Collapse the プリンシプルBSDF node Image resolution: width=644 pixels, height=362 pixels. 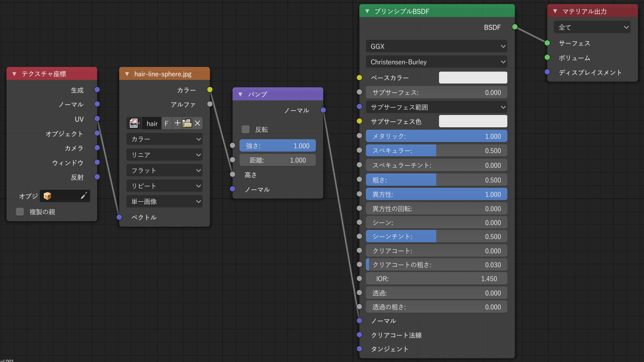(x=367, y=11)
